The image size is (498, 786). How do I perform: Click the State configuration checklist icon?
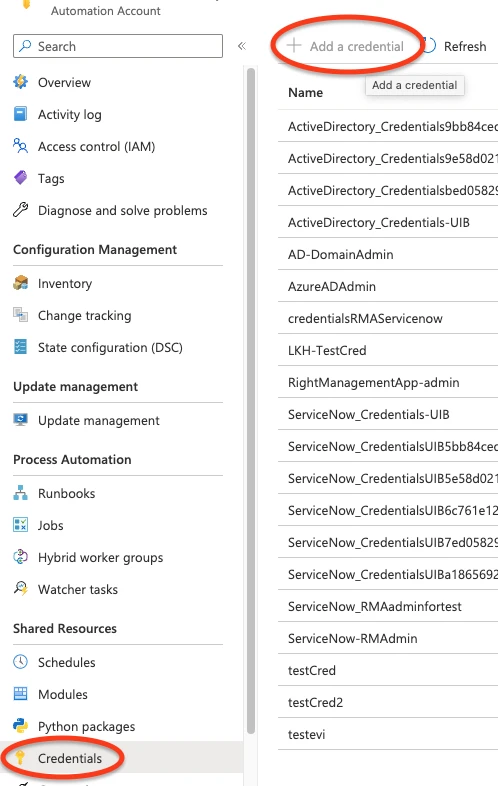21,347
